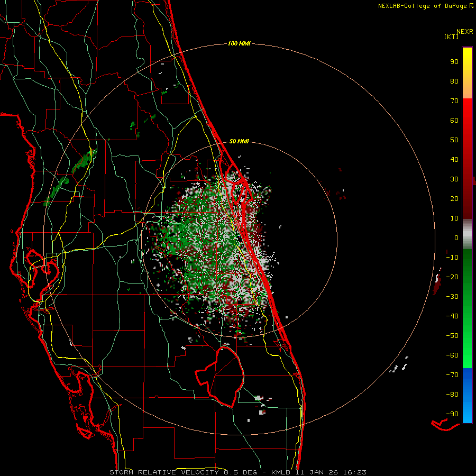Click the 40 value on the velocity scale
476x476 pixels.
(x=454, y=159)
